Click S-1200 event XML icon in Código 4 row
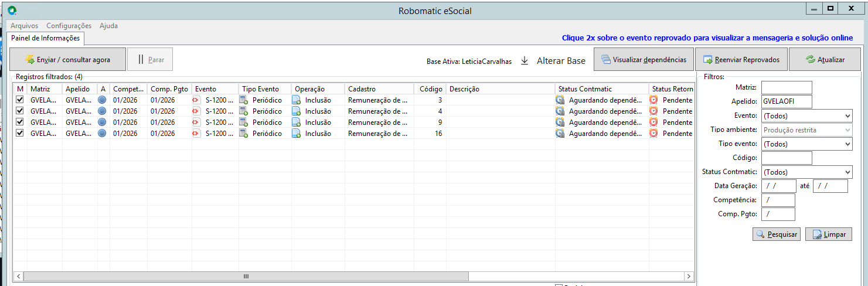Screen dimensions: 868x286 (x=197, y=111)
